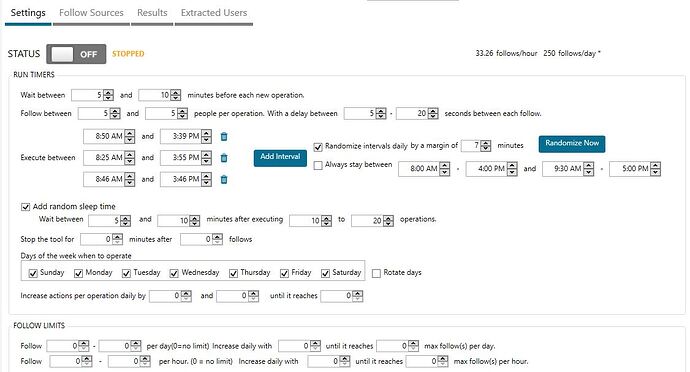Adjust the 5:00 PM stay-between spinner

coord(635,169)
